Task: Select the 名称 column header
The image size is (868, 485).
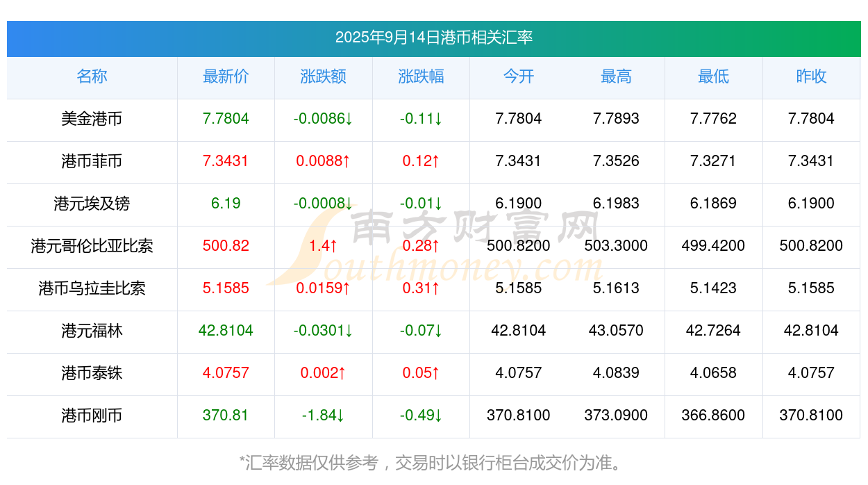Action: (92, 76)
